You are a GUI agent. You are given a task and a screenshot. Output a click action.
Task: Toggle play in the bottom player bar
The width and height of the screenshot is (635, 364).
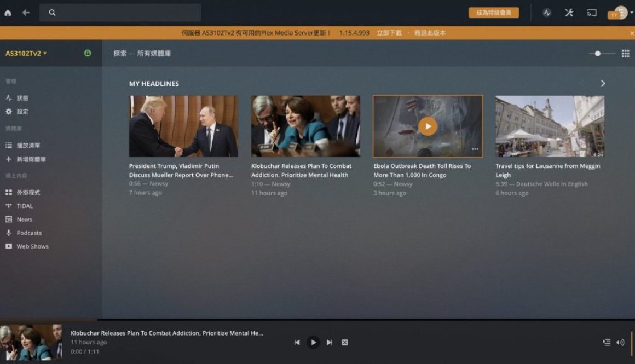tap(313, 342)
